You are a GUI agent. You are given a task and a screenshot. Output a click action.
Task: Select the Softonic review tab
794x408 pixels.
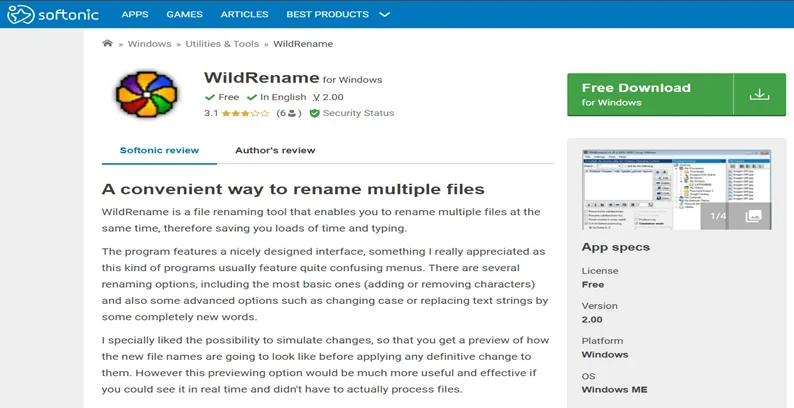tap(159, 151)
